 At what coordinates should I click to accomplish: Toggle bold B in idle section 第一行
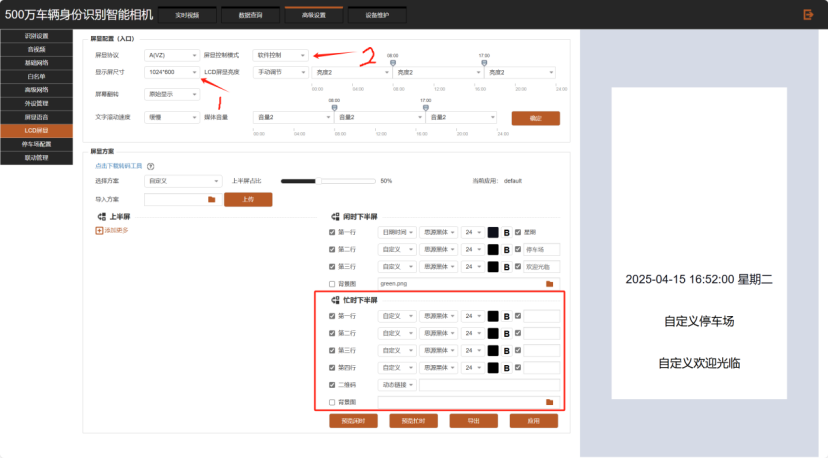click(506, 233)
